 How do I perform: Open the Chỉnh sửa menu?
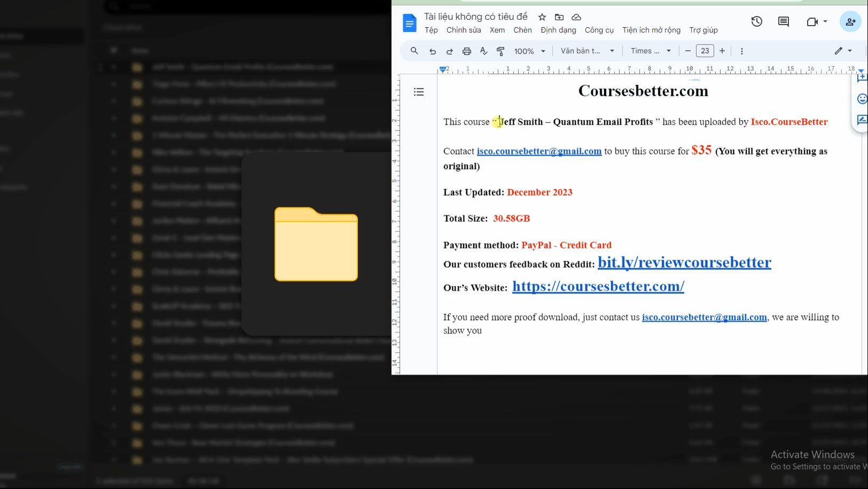click(x=464, y=30)
